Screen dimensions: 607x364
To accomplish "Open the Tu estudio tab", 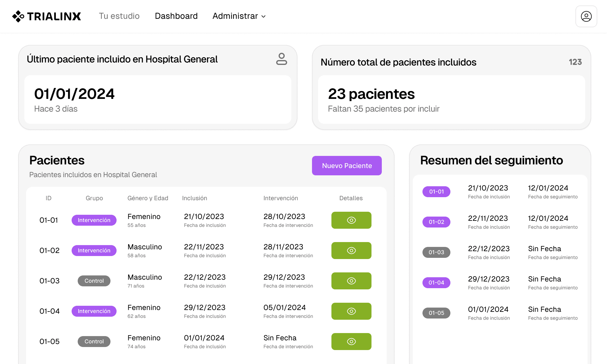I will pos(119,16).
